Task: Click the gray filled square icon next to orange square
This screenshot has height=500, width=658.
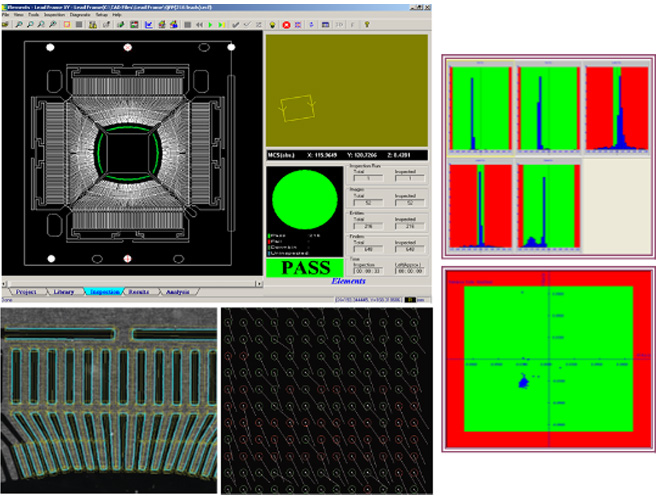Action: (79, 25)
